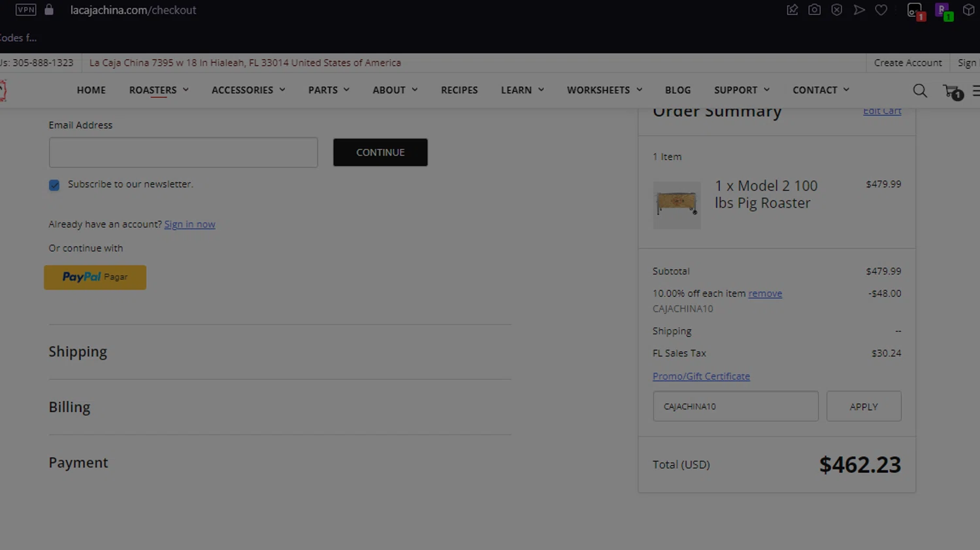Click the Payment section heading
The width and height of the screenshot is (980, 550).
click(78, 462)
